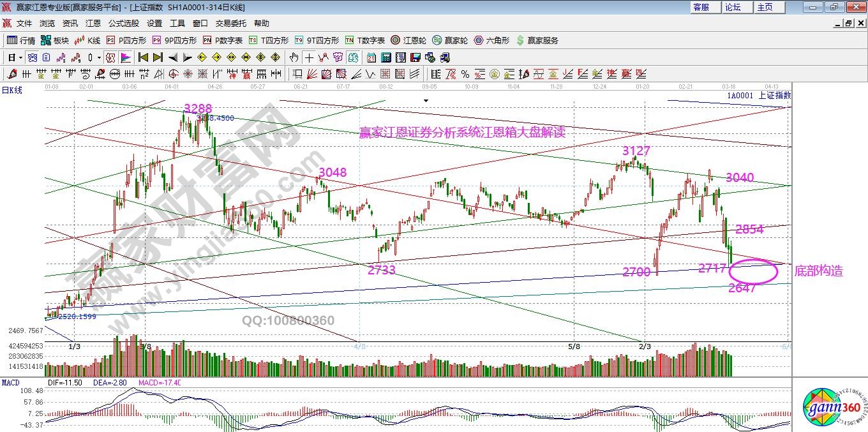Screen dimensions: 868x432
Task: Click the 客服 button in title bar
Action: 701,7
